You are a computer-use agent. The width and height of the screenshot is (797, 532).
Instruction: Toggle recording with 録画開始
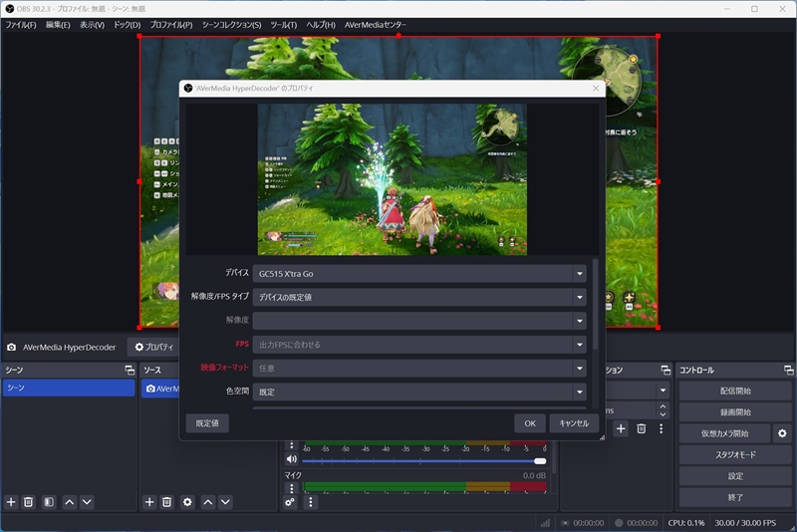click(x=735, y=412)
